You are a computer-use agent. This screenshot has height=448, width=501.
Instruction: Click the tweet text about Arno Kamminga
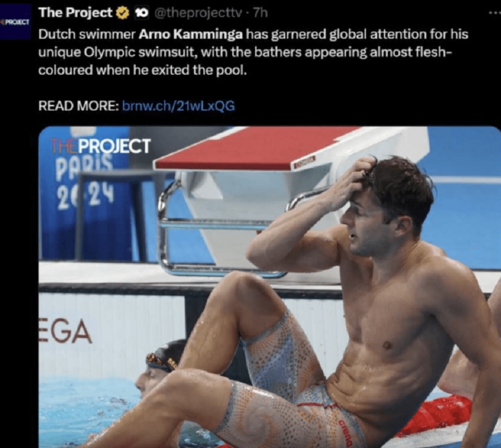click(x=253, y=52)
